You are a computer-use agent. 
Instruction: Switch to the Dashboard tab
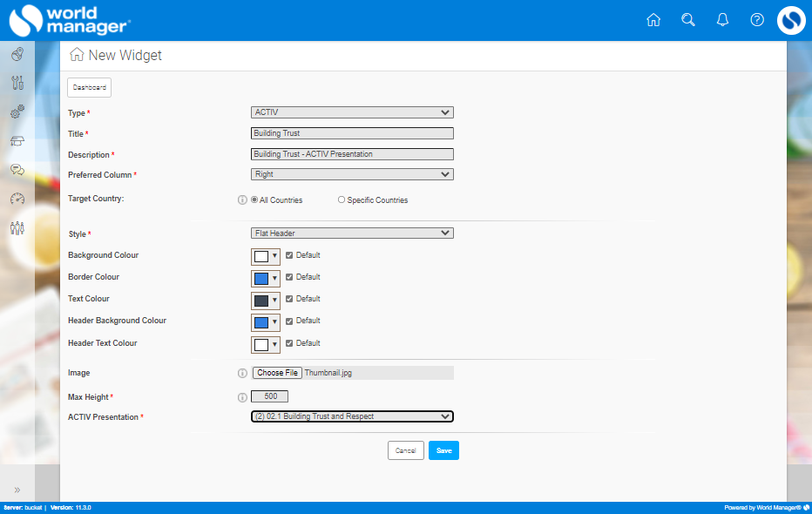[x=88, y=87]
